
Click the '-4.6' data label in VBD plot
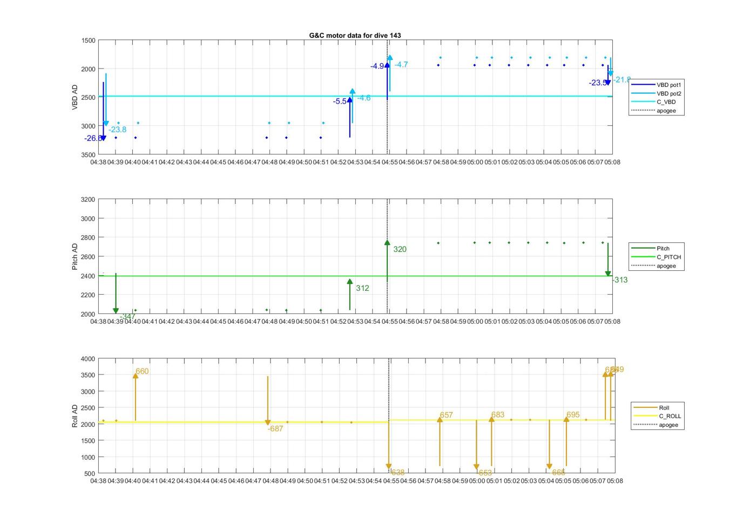363,98
